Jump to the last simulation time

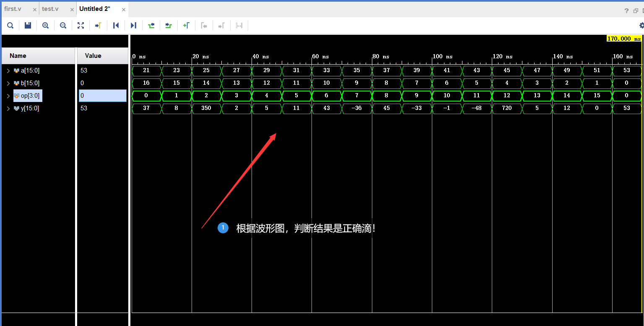coord(134,26)
